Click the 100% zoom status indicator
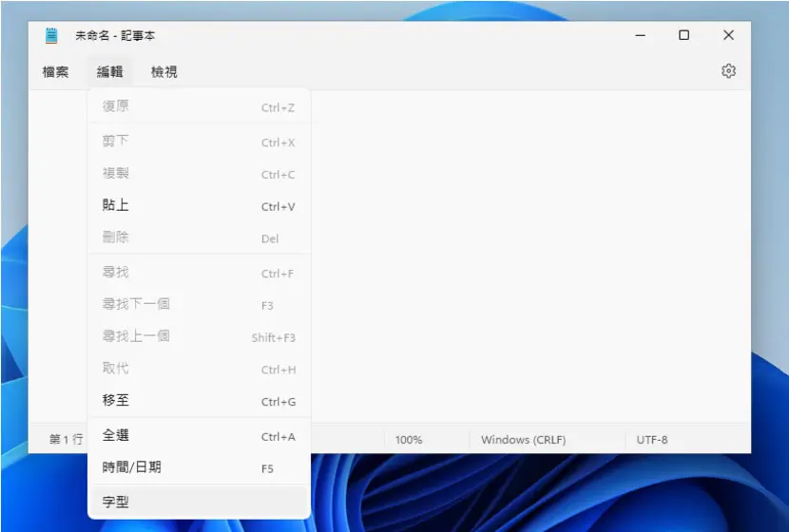 tap(409, 440)
